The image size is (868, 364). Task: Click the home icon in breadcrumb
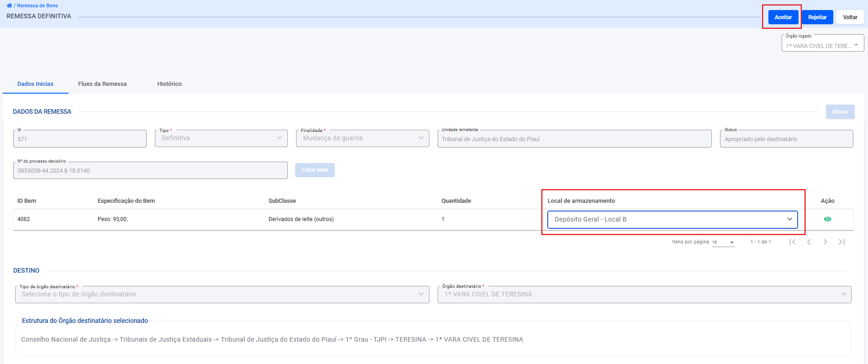pyautogui.click(x=9, y=5)
